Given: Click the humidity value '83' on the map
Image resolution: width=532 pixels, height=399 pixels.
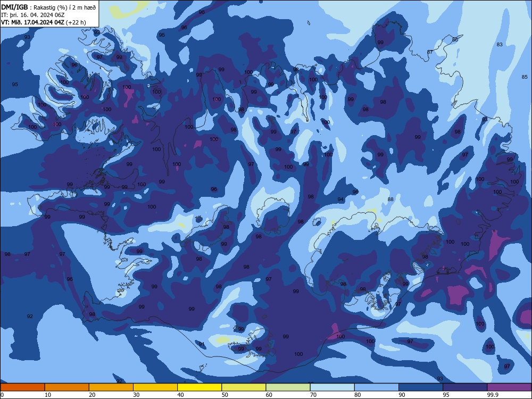Looking at the screenshot, I should tap(500, 45).
